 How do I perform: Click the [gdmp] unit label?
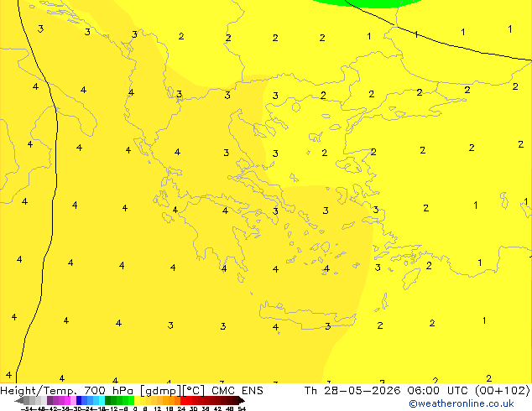coord(161,391)
